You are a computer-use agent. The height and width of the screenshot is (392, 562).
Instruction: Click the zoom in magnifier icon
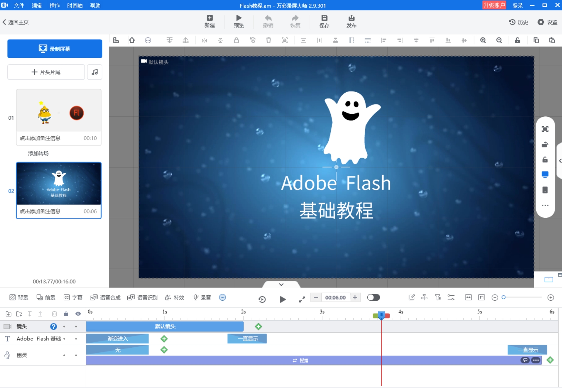click(x=483, y=40)
